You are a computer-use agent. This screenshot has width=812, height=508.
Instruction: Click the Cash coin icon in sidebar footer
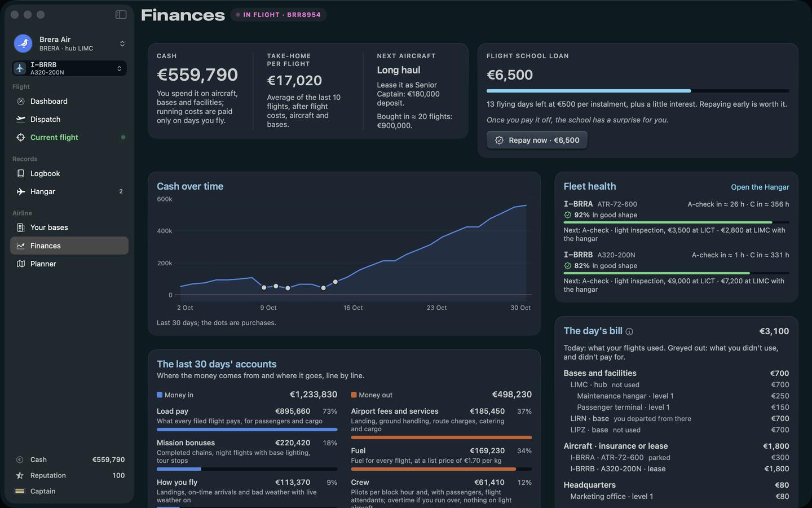(20, 459)
